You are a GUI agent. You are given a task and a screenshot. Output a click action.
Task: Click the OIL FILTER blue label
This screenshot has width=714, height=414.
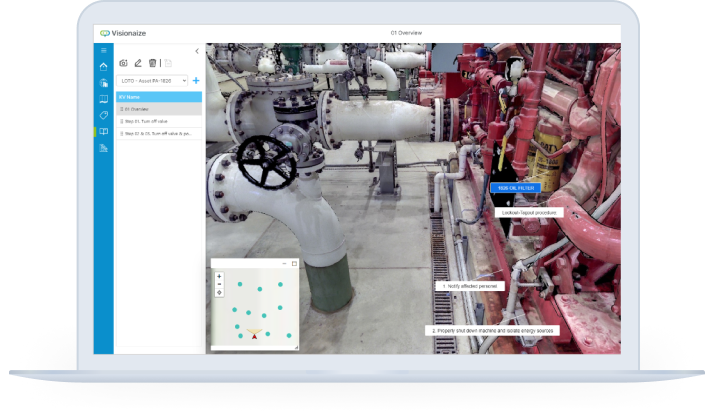point(515,188)
